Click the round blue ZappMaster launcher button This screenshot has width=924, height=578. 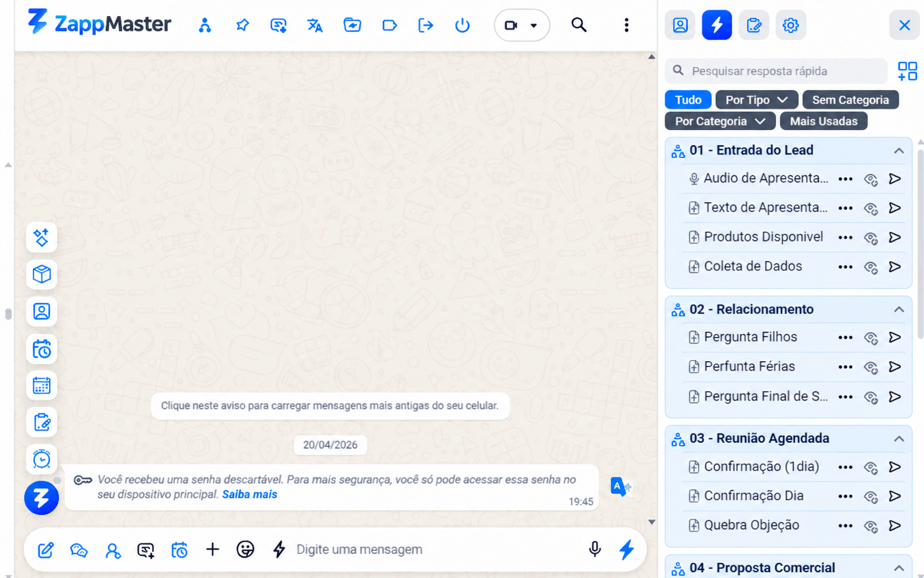[x=41, y=498]
